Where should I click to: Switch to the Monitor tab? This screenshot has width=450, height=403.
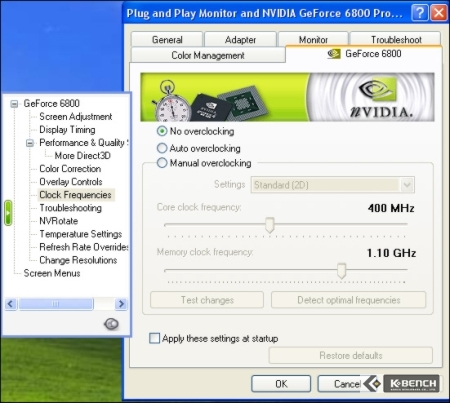pos(313,39)
